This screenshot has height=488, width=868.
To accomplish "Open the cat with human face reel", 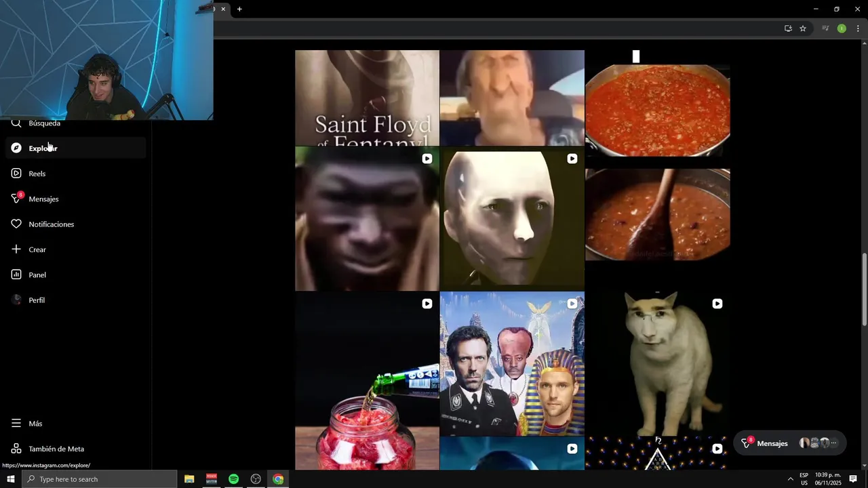I will pyautogui.click(x=658, y=364).
